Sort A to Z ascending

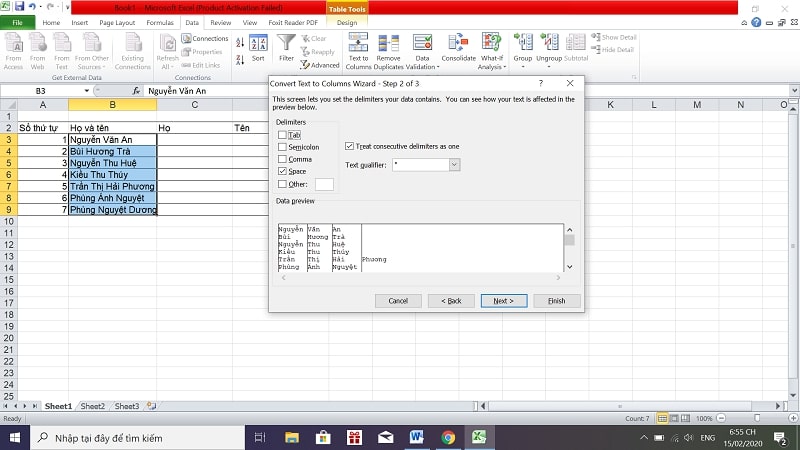tap(240, 43)
